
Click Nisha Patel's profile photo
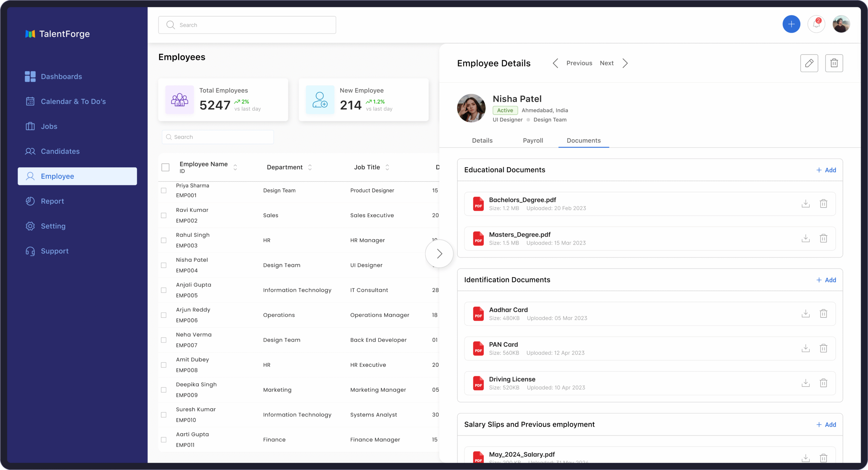coord(471,108)
